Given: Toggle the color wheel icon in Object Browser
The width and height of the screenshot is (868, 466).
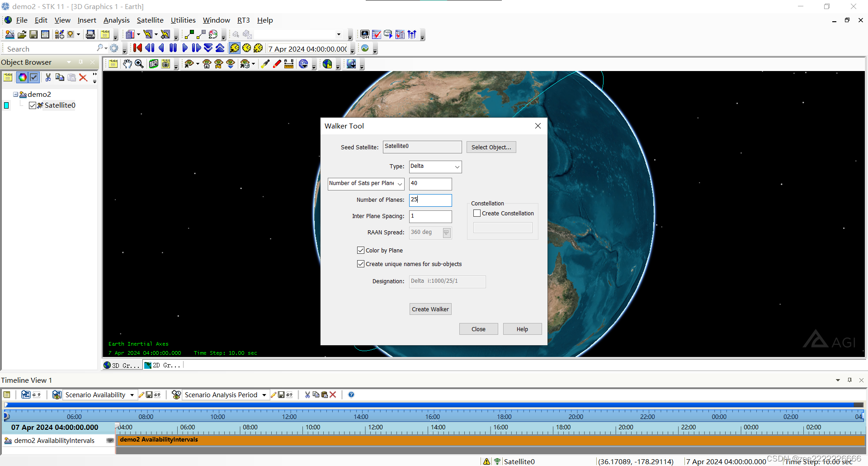Looking at the screenshot, I should 22,77.
